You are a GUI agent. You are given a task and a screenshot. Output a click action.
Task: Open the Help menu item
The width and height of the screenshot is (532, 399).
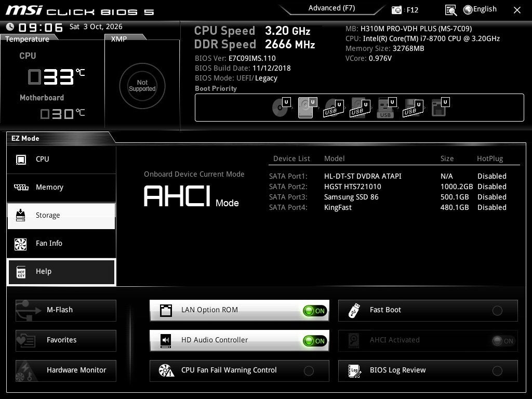pos(61,272)
